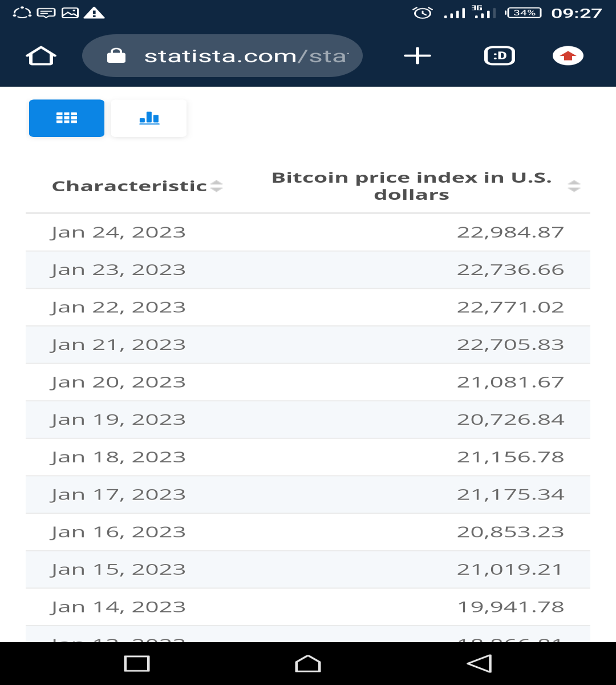
Task: Sort by Characteristic column arrows
Action: coord(216,186)
